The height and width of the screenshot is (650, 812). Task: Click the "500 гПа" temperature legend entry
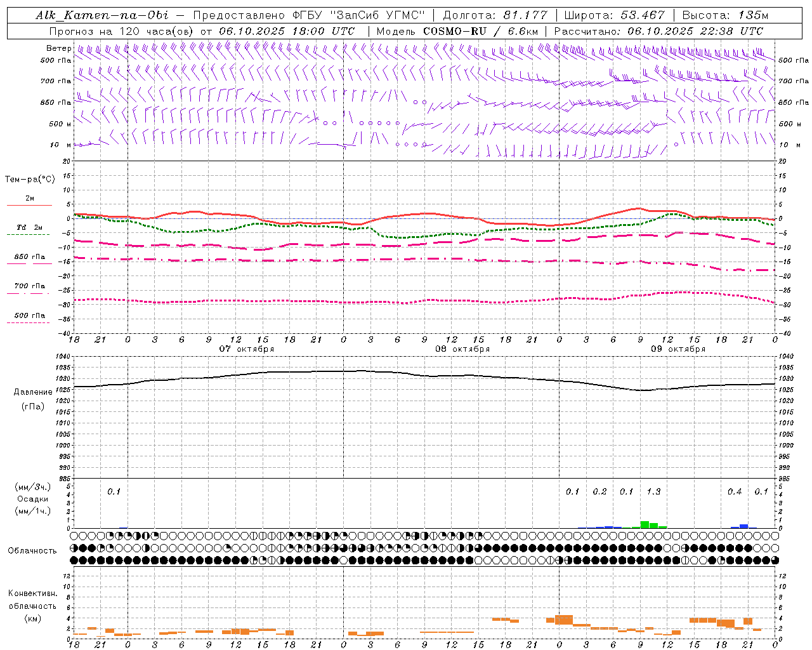[29, 315]
